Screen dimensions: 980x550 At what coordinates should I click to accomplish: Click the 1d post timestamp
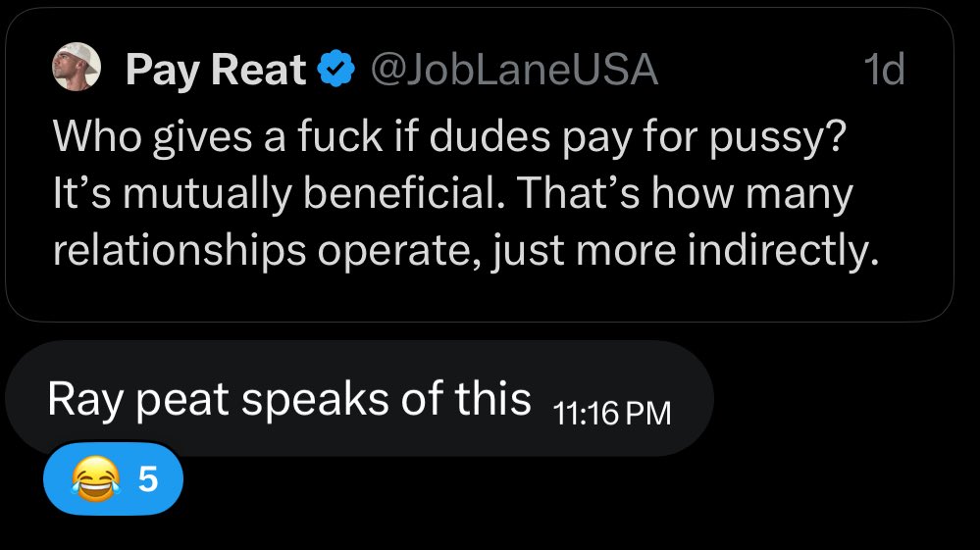tap(884, 69)
